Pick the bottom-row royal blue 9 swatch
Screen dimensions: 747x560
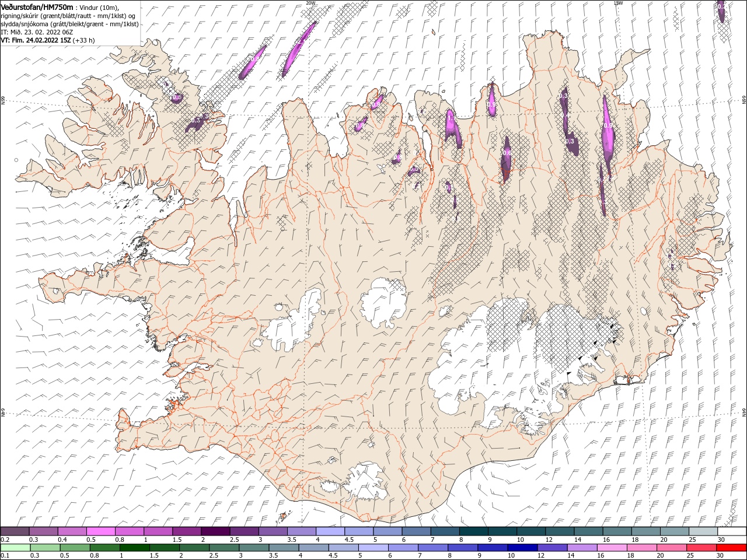click(x=492, y=548)
